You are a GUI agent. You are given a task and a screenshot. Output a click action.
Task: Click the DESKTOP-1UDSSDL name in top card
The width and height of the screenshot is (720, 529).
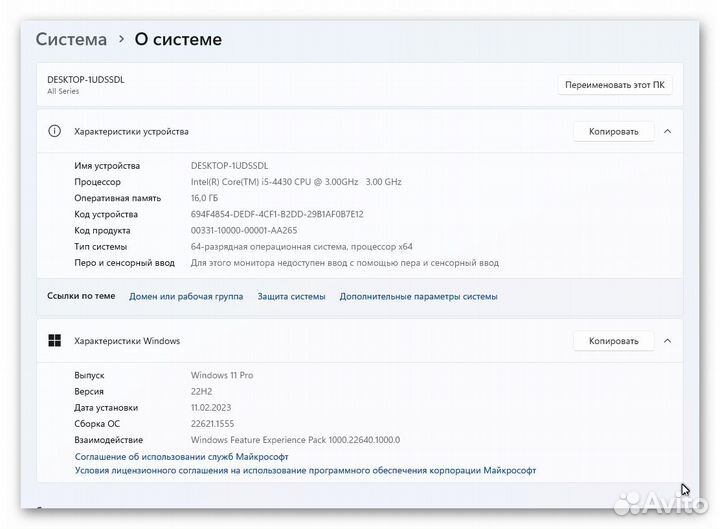(85, 80)
